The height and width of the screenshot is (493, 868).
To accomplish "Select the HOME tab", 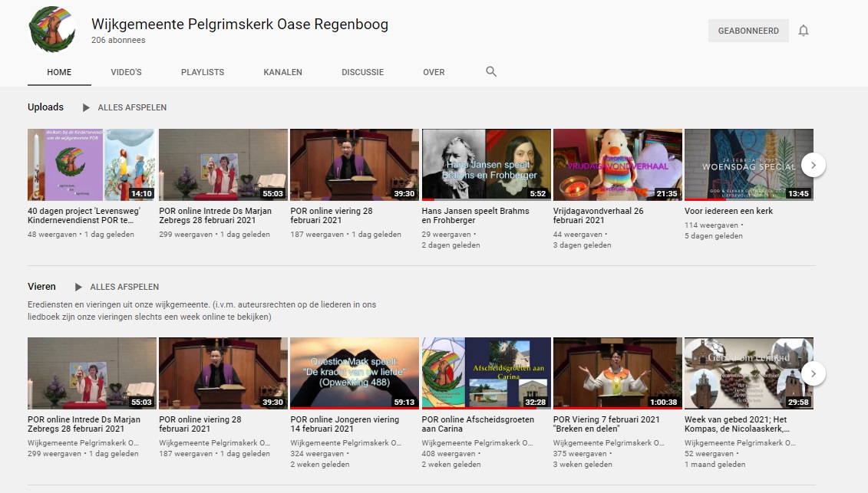I will pos(59,72).
